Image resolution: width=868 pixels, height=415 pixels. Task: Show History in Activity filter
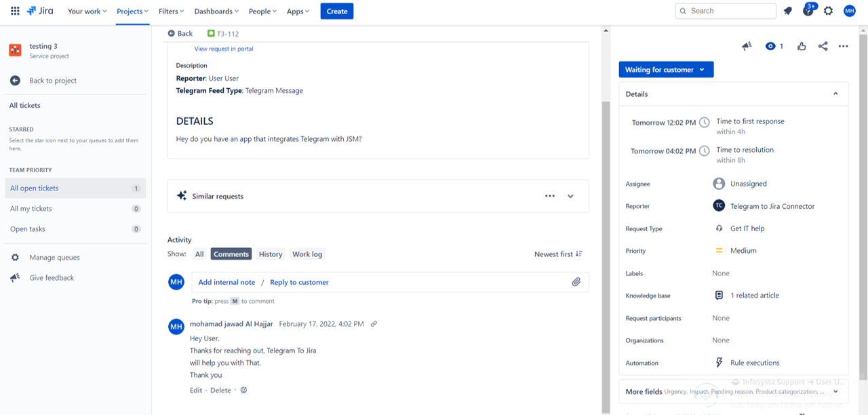(270, 254)
